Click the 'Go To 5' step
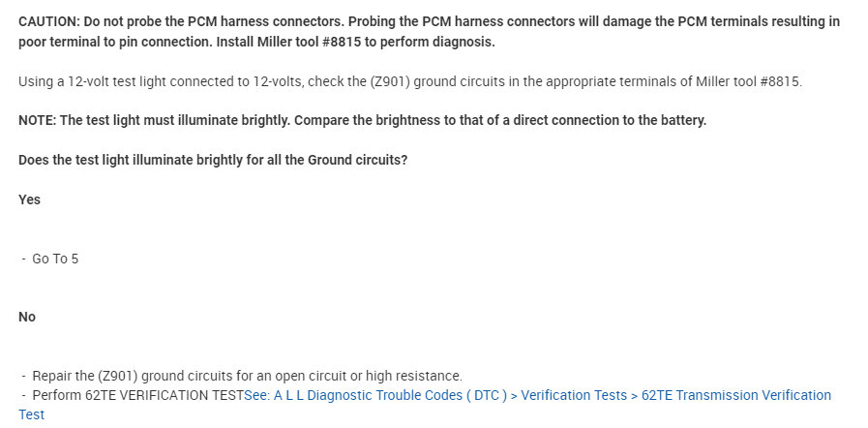 pyautogui.click(x=55, y=259)
